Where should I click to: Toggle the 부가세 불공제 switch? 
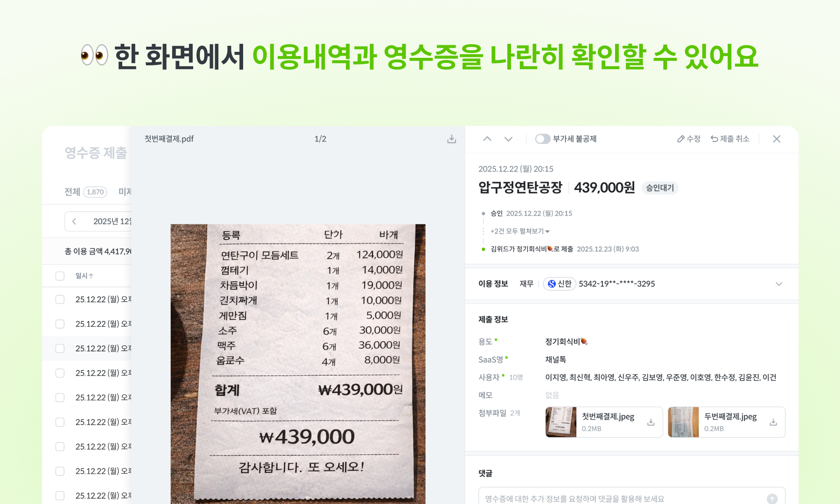(x=543, y=139)
